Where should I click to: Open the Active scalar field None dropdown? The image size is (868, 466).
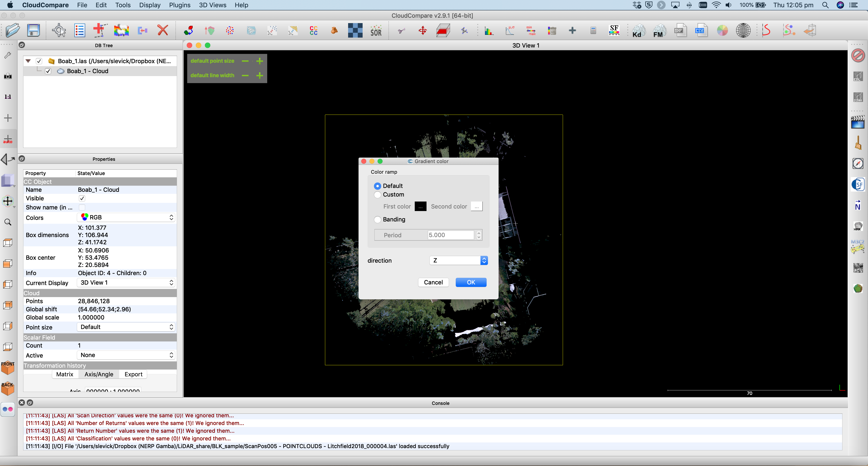[126, 355]
